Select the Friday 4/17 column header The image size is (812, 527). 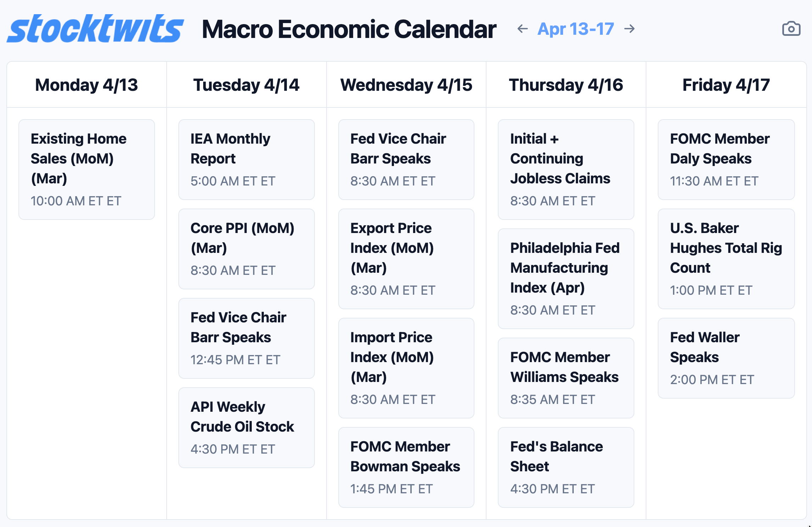(726, 85)
